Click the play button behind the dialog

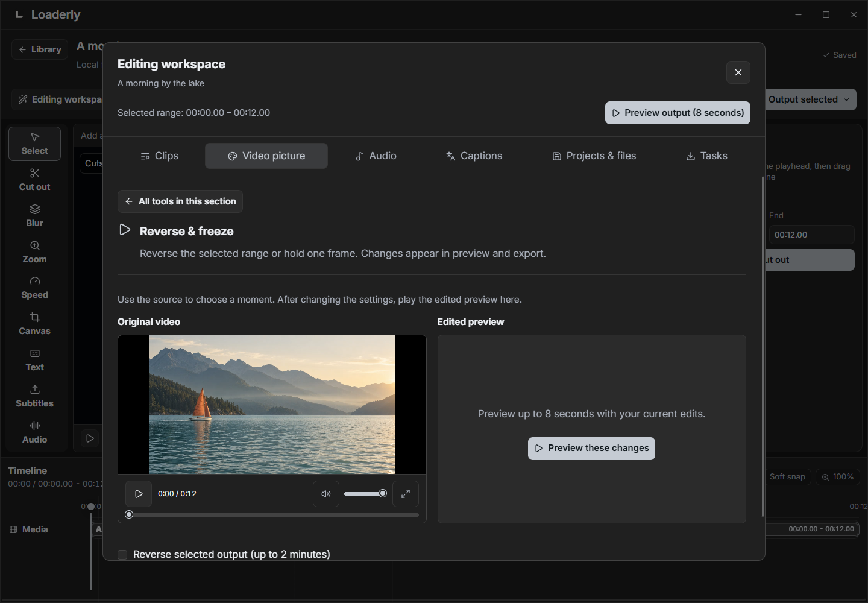(x=90, y=438)
